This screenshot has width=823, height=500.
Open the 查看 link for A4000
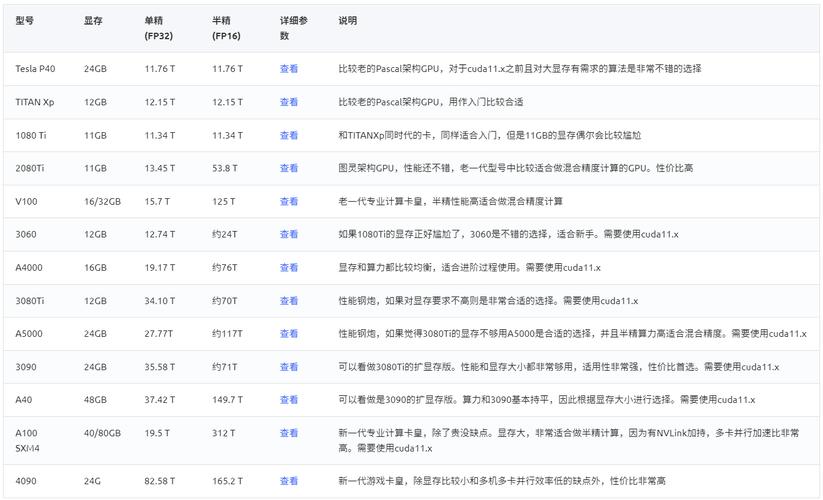click(x=289, y=268)
